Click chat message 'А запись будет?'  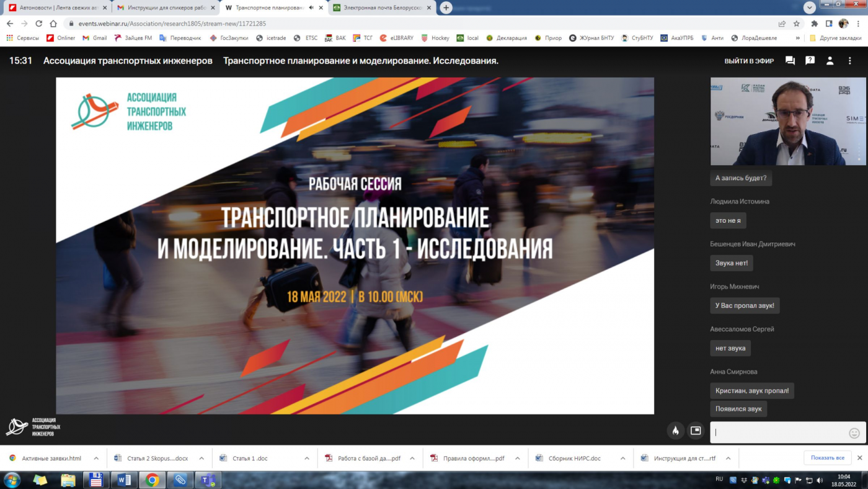741,178
